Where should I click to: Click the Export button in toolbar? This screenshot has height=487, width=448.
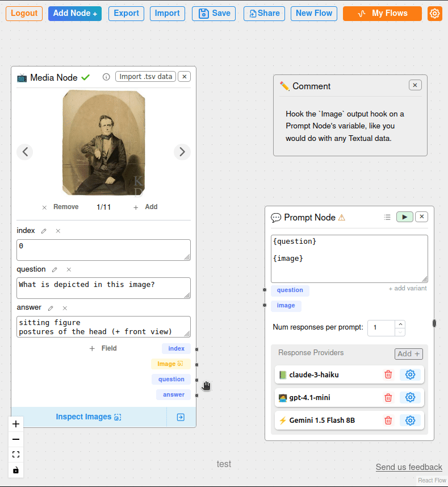(x=126, y=14)
